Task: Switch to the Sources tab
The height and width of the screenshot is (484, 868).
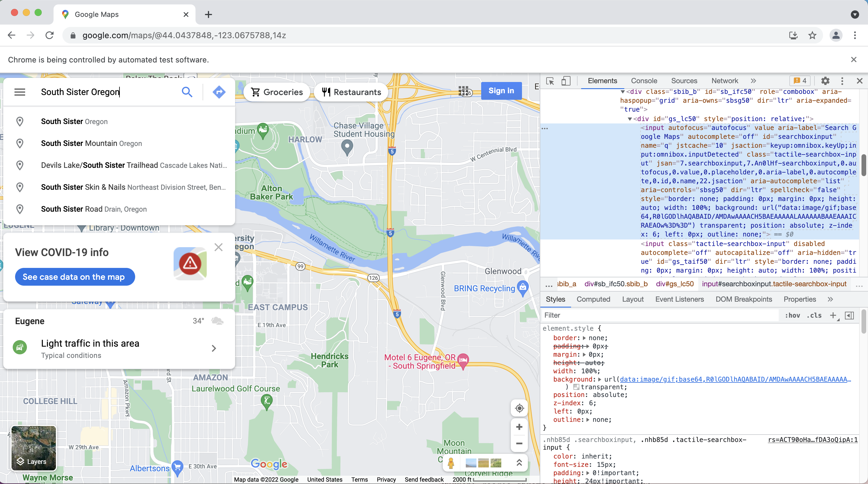Action: tap(684, 81)
